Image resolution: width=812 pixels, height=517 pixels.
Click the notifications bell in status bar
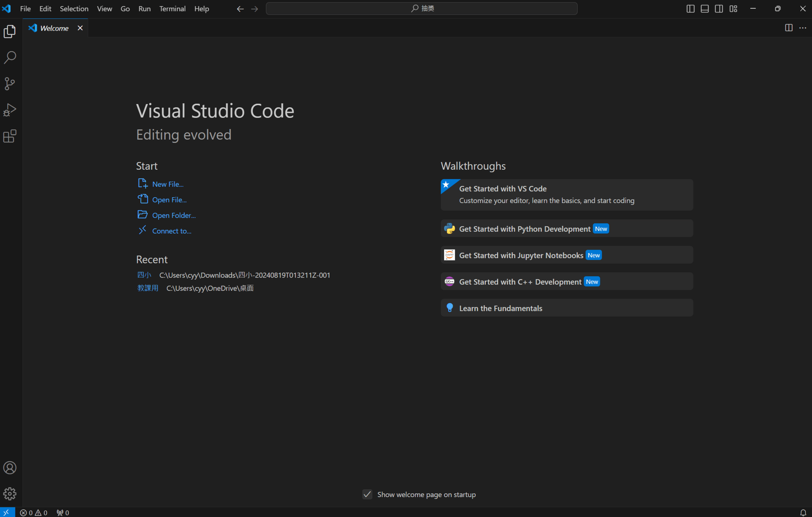pos(803,512)
